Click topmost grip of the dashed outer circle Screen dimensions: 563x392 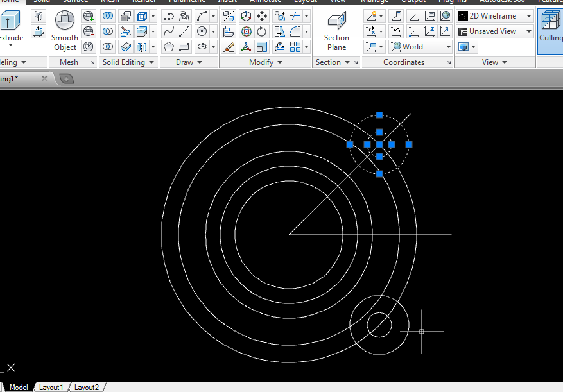(379, 115)
